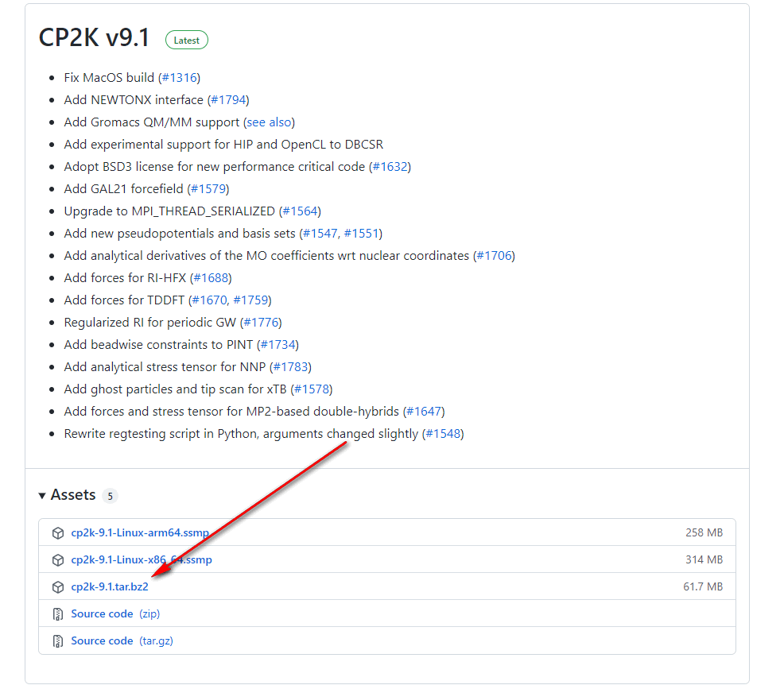
Task: Open #1548 regtesting script link
Action: (443, 434)
